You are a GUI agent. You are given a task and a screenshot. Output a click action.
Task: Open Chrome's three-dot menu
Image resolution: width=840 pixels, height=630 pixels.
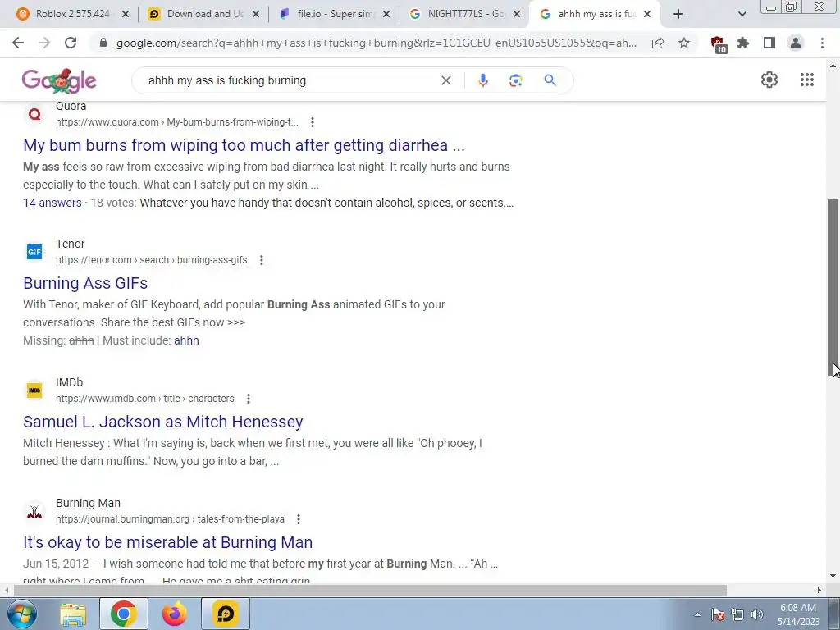point(822,43)
